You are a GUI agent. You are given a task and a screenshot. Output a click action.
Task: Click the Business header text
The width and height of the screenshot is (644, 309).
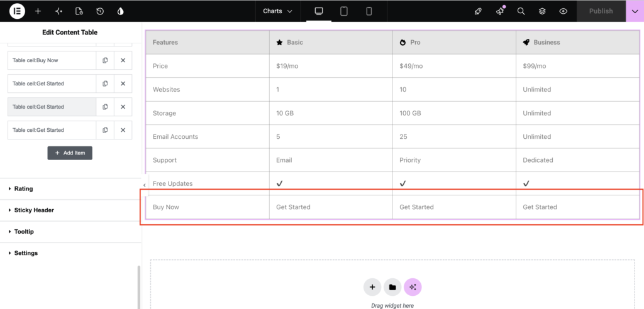(x=547, y=42)
